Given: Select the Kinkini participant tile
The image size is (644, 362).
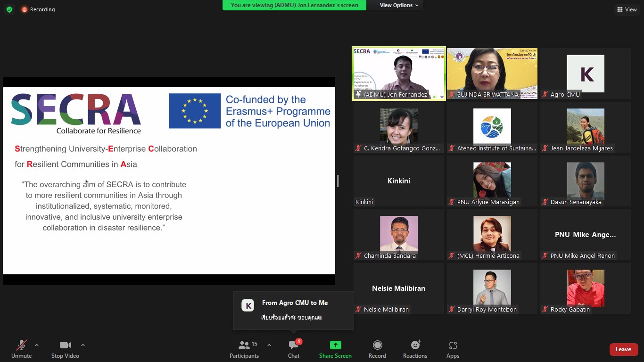Looking at the screenshot, I should coord(399,181).
